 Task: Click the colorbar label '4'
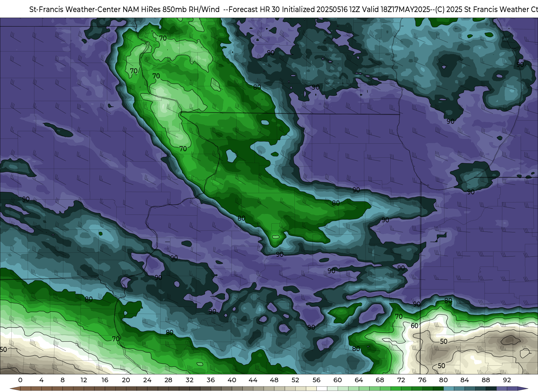coord(41,380)
